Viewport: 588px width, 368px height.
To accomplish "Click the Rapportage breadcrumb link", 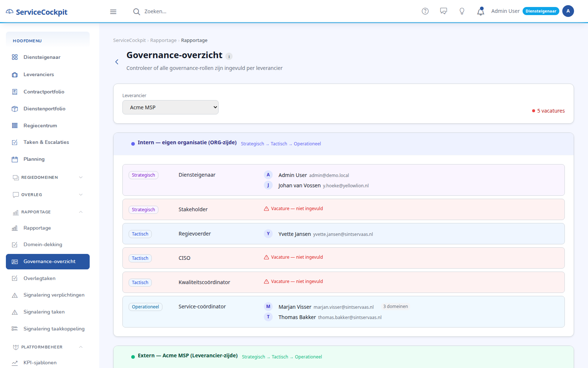I will click(x=163, y=40).
